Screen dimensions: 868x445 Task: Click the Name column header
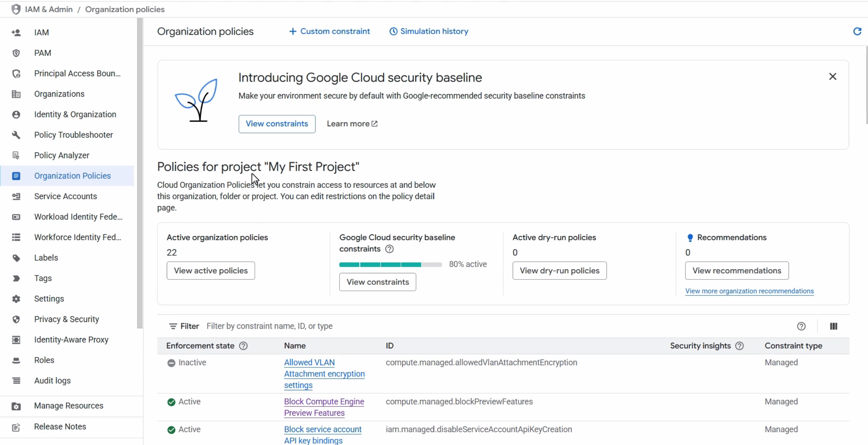tap(295, 346)
